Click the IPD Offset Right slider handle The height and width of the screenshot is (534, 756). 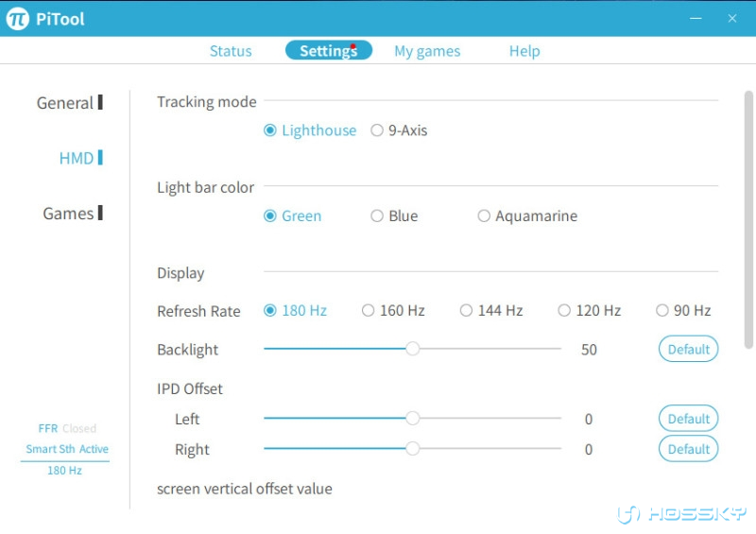coord(412,449)
